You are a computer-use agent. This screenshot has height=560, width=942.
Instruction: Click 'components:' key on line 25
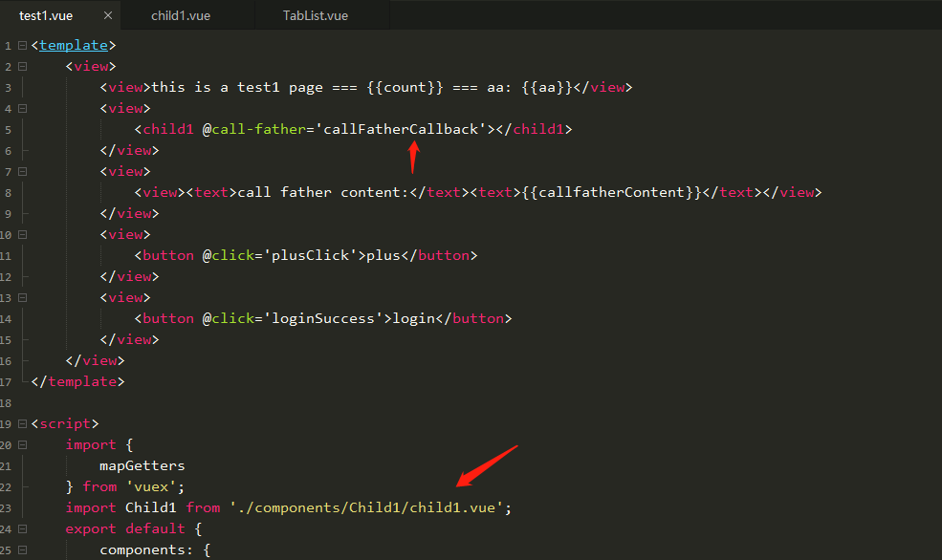pos(146,549)
